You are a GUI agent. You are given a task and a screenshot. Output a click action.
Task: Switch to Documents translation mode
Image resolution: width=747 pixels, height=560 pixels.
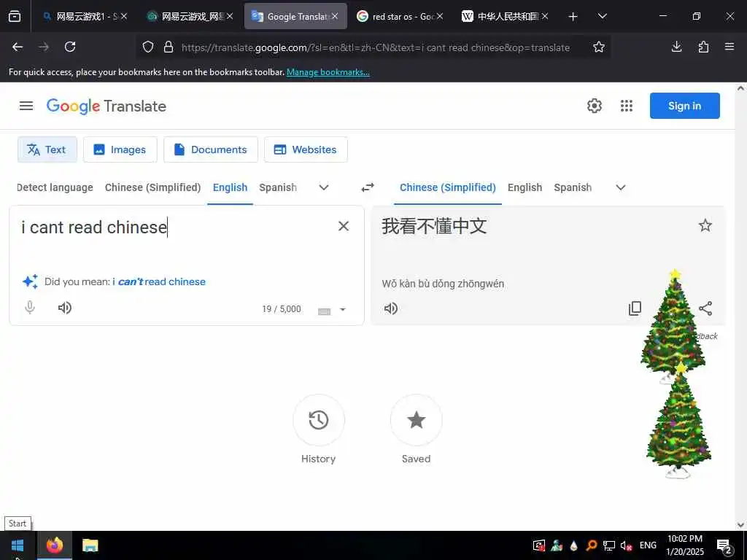tap(211, 149)
